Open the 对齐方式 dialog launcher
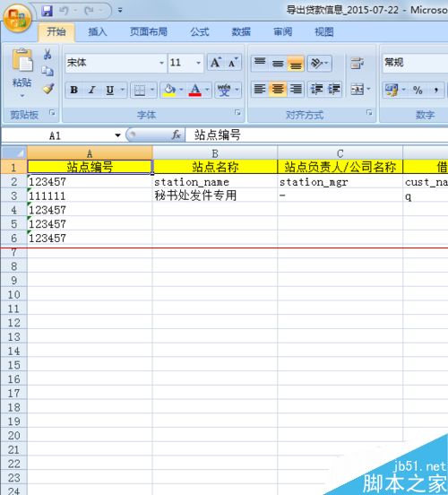Screen dimensions: 448x495 (369, 112)
